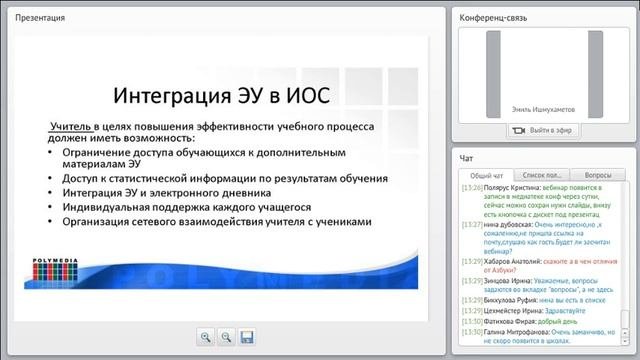Click the chat scroll up arrow
The image size is (640, 360).
[x=625, y=333]
